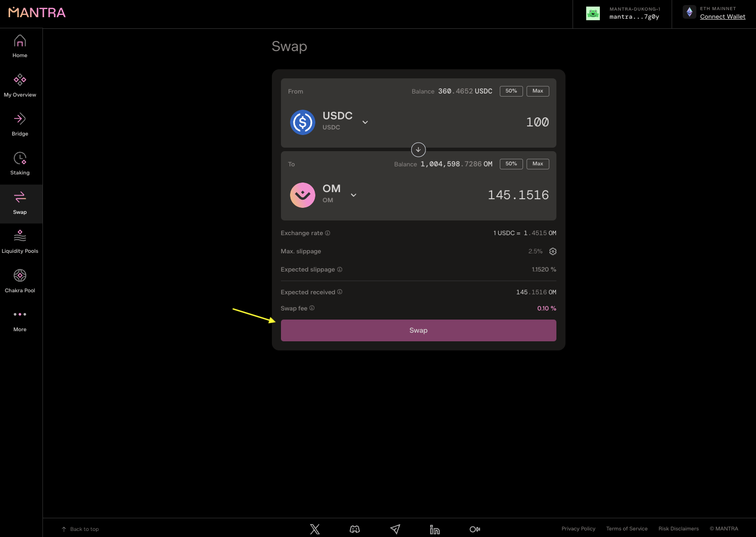Expand the USDC token dropdown
The width and height of the screenshot is (756, 537).
coord(365,122)
